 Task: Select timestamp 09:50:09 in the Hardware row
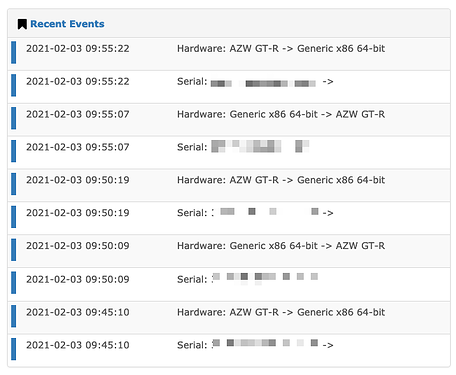(78, 246)
